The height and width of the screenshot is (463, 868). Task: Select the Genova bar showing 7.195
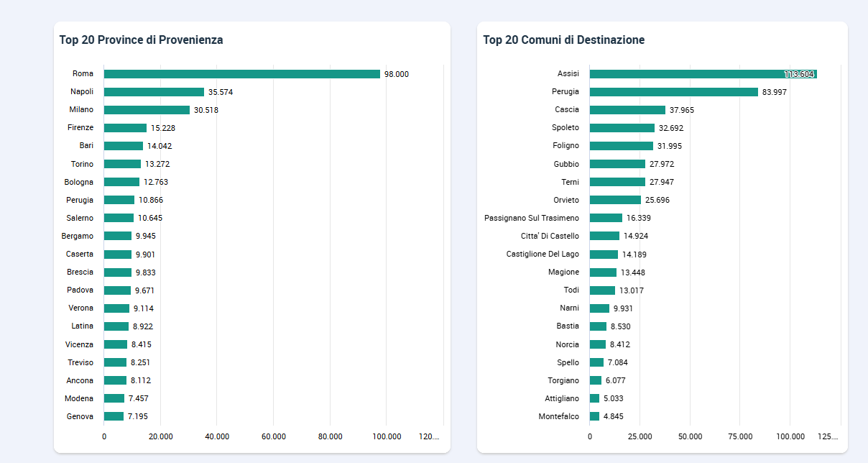point(114,416)
